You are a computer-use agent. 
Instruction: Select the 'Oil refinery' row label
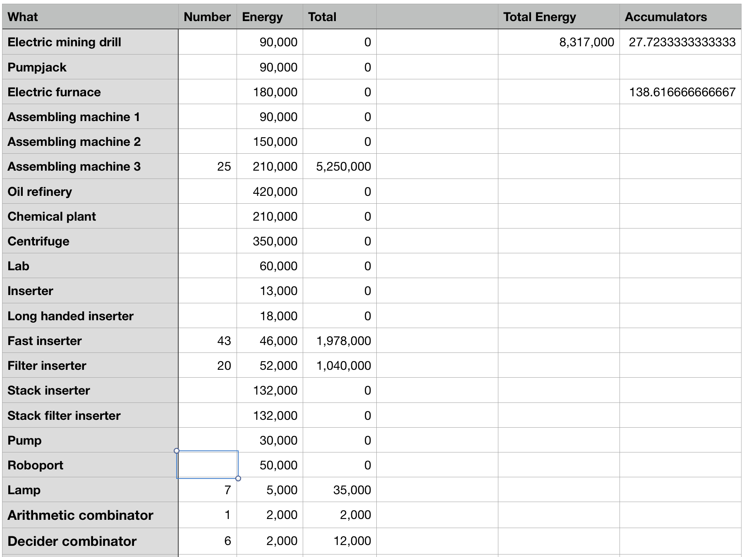click(90, 191)
